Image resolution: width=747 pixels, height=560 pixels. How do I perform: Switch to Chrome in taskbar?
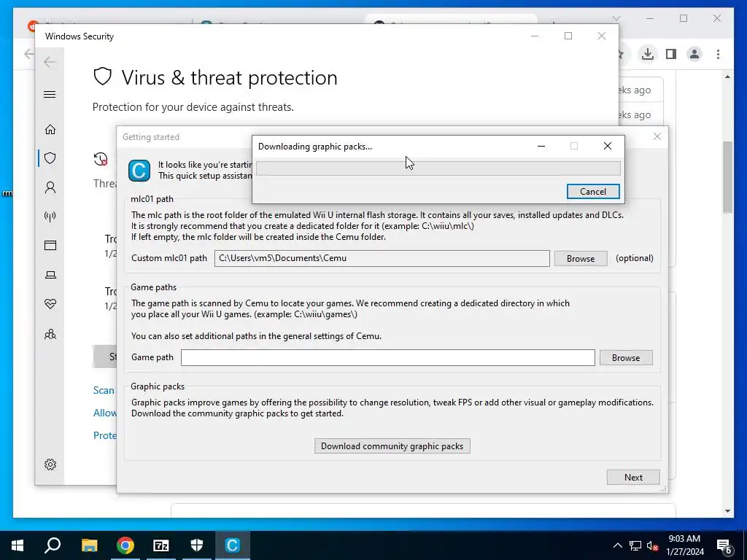pos(125,545)
